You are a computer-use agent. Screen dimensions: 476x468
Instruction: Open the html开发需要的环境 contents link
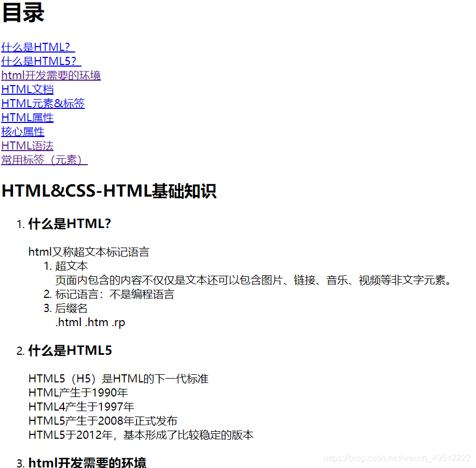point(51,75)
